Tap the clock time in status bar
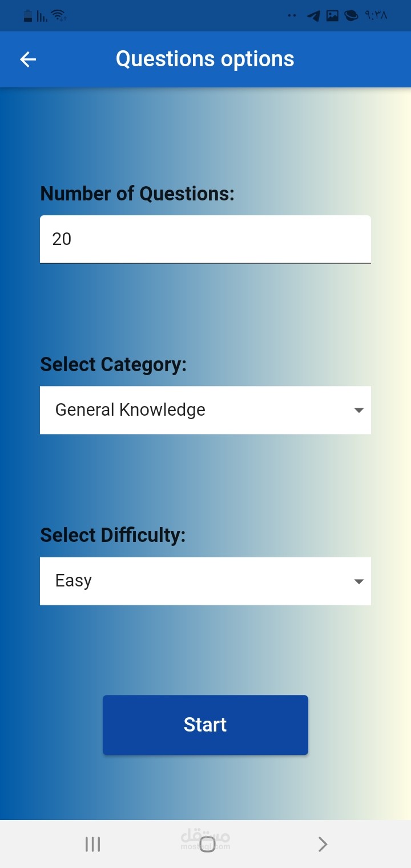The height and width of the screenshot is (868, 411). (x=376, y=16)
